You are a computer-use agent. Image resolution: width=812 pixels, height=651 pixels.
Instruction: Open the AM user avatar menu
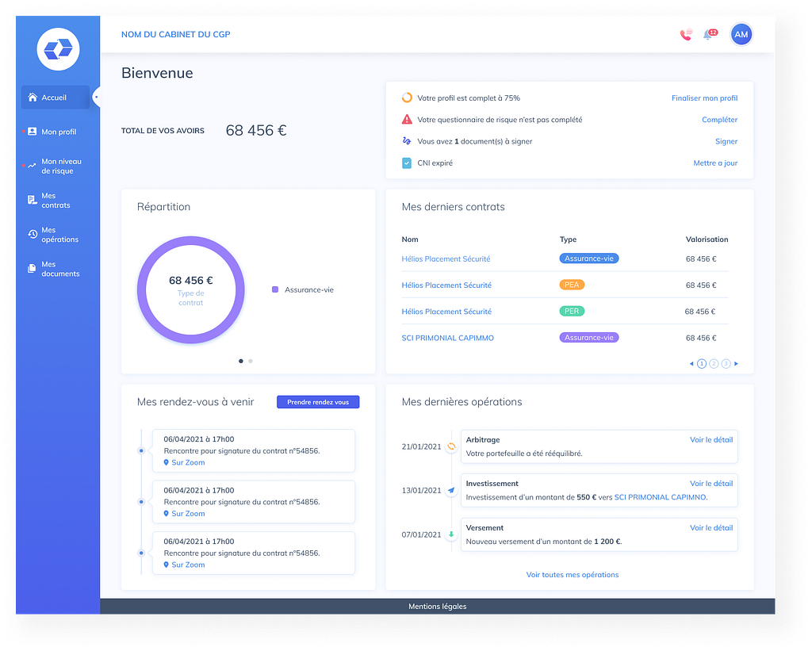tap(741, 35)
